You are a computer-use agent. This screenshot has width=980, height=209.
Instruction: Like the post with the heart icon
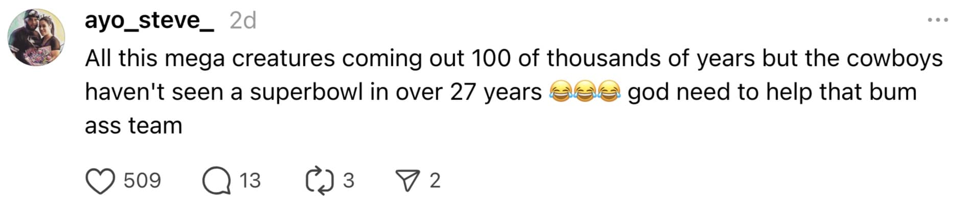tap(100, 181)
